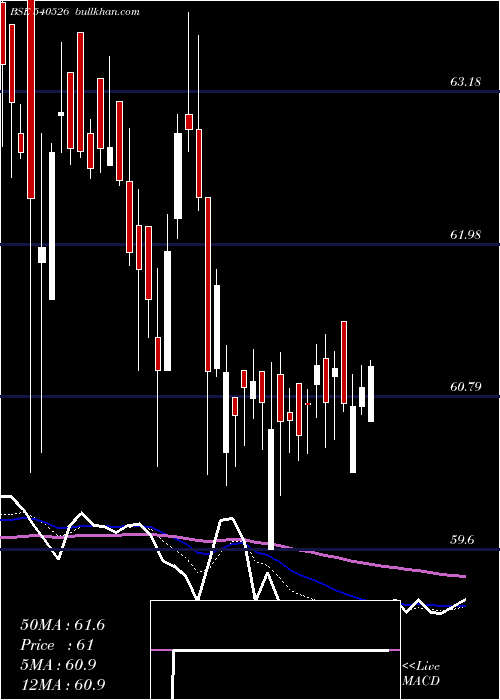
Task: Click the 59.6 price level label
Action: click(462, 540)
